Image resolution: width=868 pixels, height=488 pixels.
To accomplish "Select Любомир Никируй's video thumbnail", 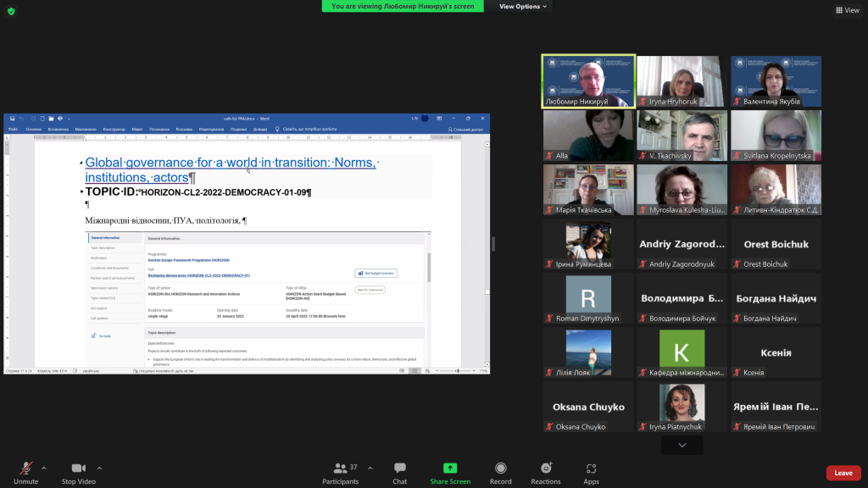I will pyautogui.click(x=588, y=81).
